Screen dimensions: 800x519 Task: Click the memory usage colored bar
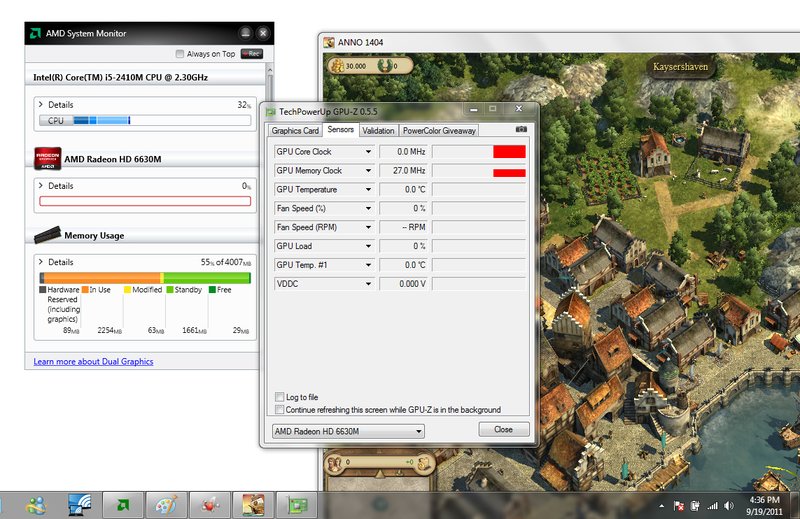tap(145, 278)
